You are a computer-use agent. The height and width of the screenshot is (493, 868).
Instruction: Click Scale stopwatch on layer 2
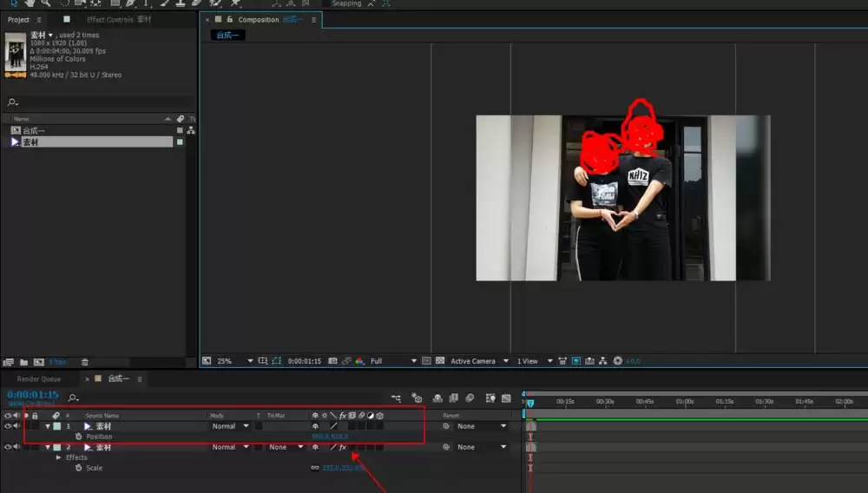point(79,468)
